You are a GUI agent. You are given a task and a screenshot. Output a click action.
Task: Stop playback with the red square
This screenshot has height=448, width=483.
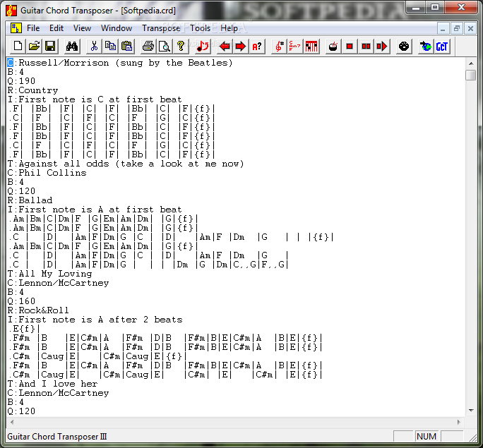click(350, 47)
